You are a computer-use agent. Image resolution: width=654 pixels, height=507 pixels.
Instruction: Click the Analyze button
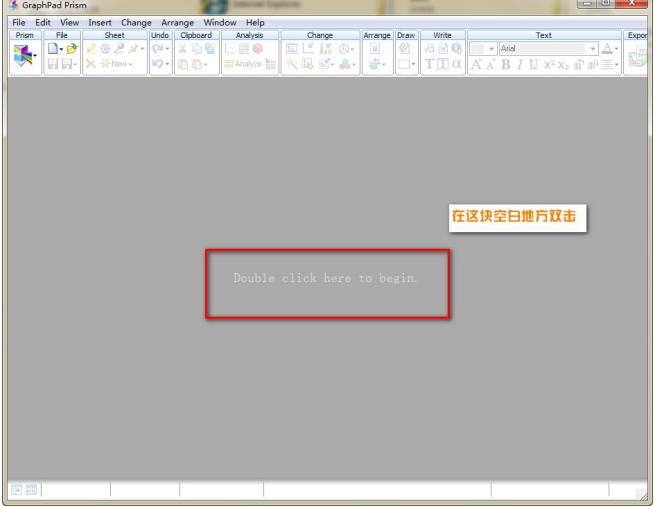click(x=243, y=64)
